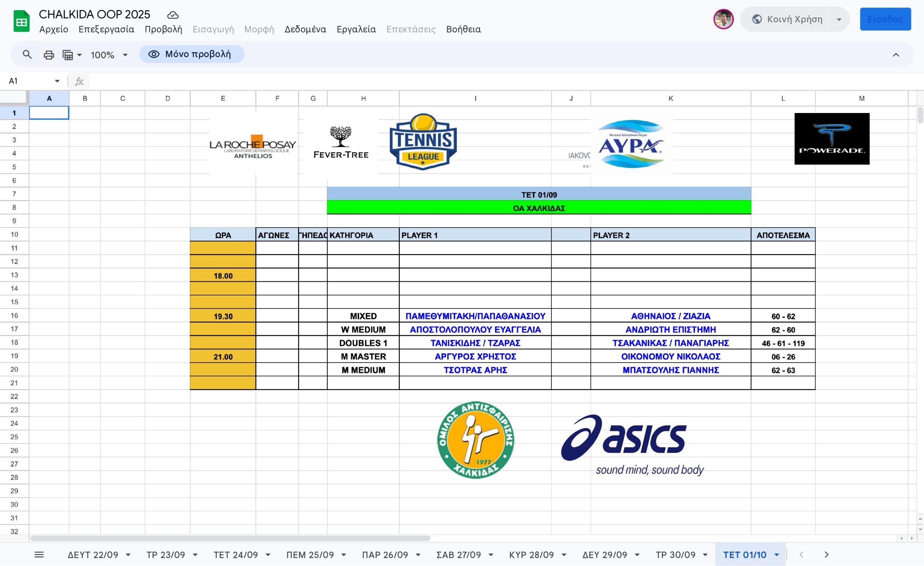The image size is (924, 566).
Task: Open the Δεδομένα menu
Action: click(x=305, y=29)
